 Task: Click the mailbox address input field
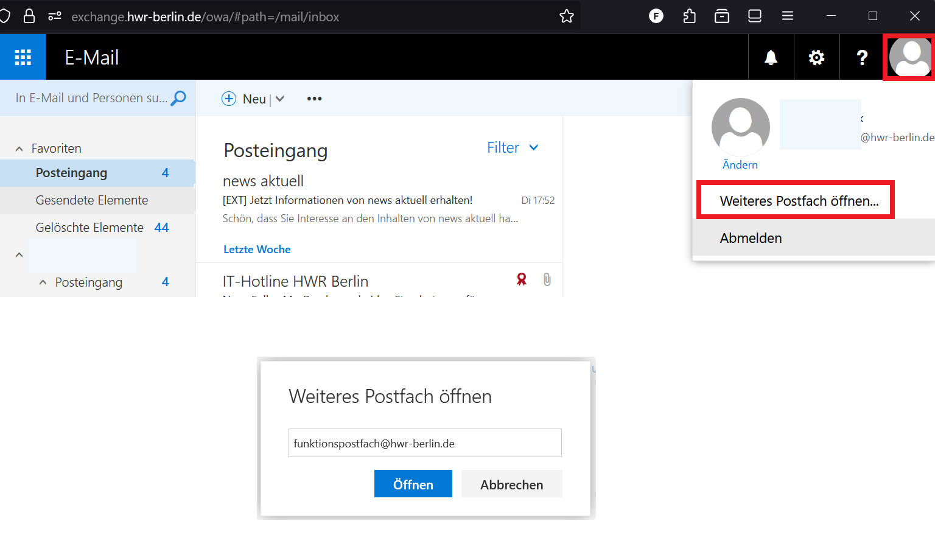click(x=424, y=443)
